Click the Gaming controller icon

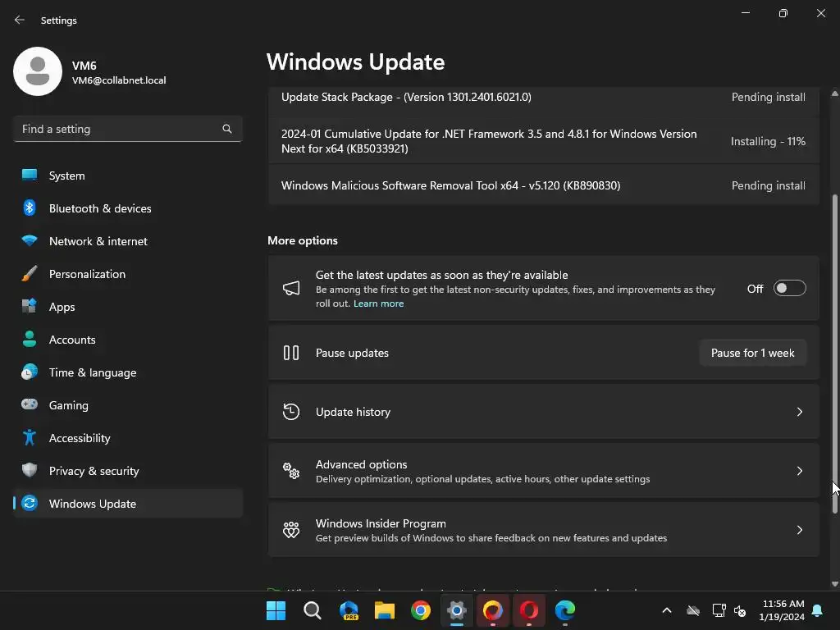(x=30, y=404)
